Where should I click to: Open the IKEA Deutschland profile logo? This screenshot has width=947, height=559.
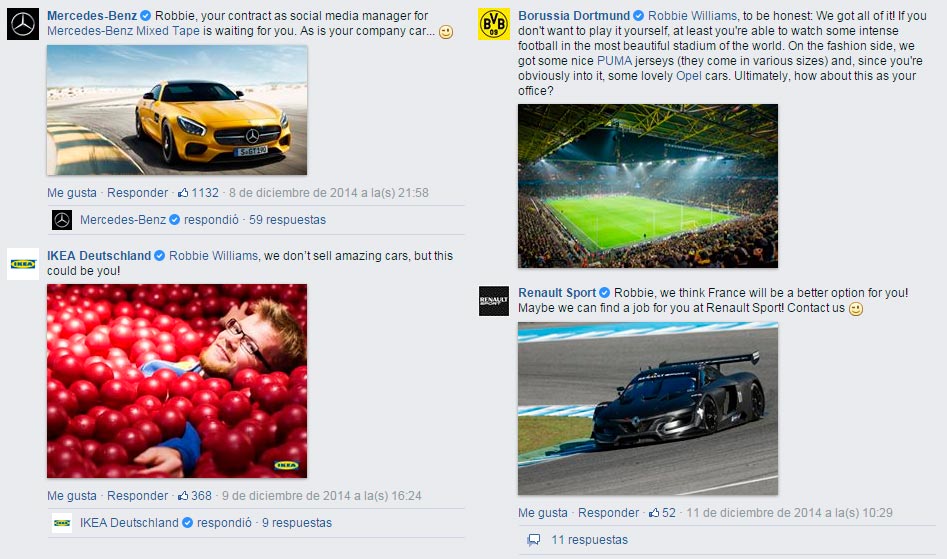pyautogui.click(x=23, y=264)
